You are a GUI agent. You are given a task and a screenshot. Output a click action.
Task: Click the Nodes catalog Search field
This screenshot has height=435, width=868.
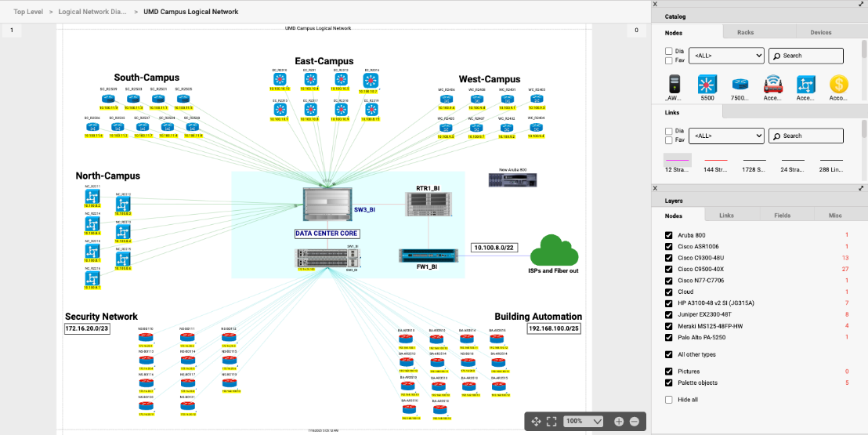click(805, 56)
